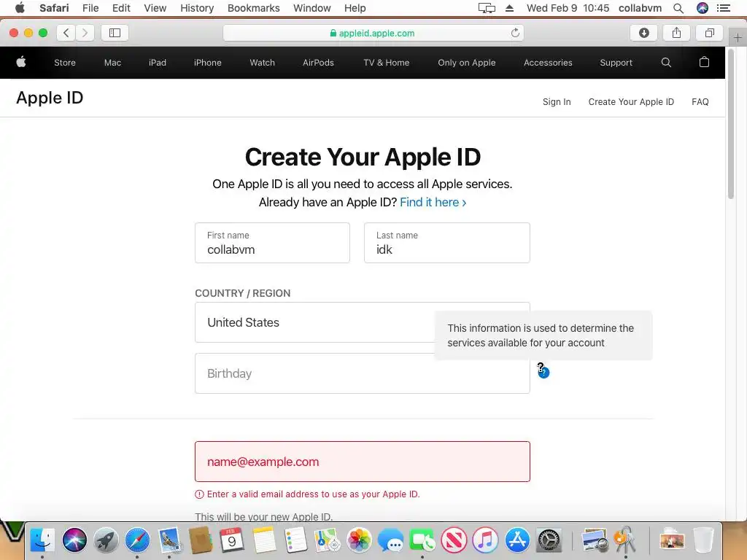Open Notes in the Dock

[264, 540]
